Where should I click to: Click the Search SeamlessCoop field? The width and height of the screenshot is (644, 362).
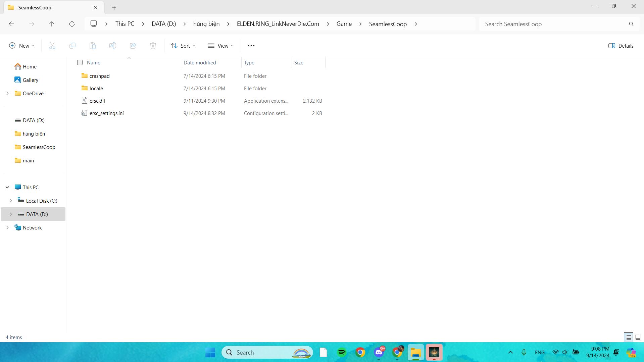[554, 24]
